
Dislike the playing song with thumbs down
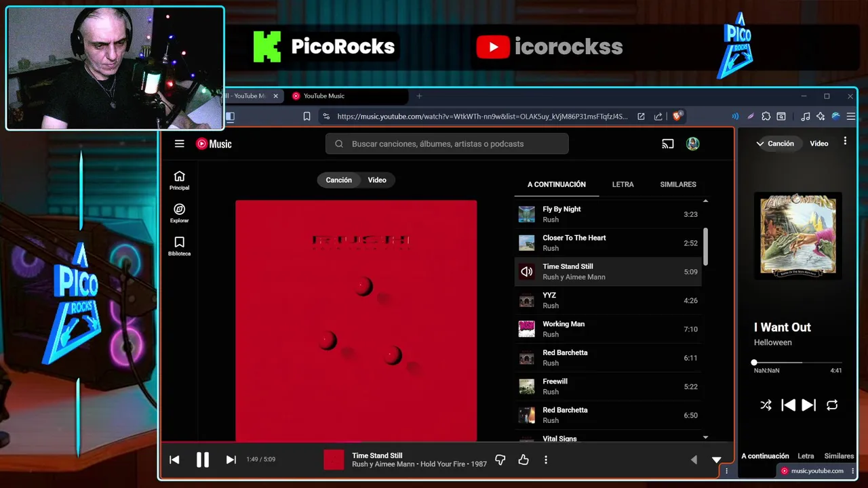point(500,460)
